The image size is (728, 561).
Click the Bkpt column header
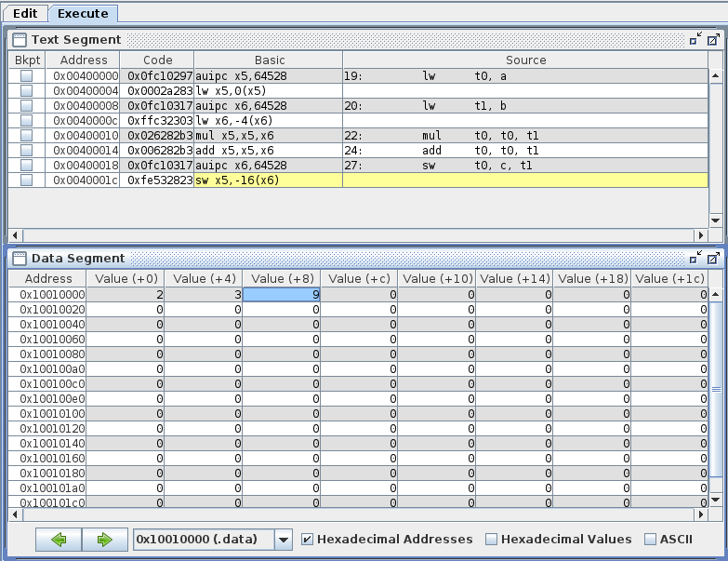[27, 60]
